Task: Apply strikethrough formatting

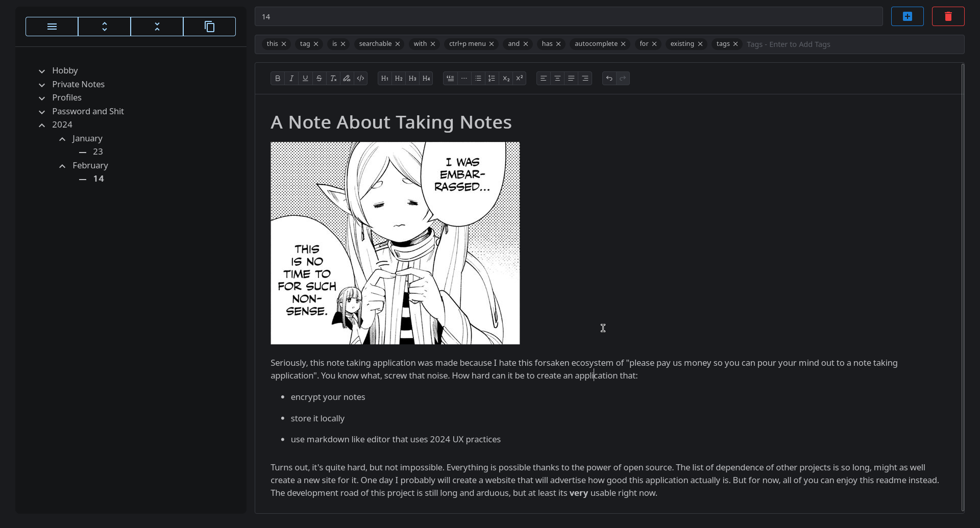Action: point(319,79)
